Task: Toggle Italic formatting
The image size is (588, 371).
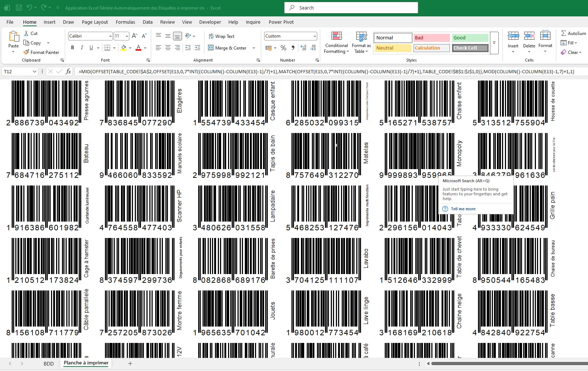Action: [82, 48]
